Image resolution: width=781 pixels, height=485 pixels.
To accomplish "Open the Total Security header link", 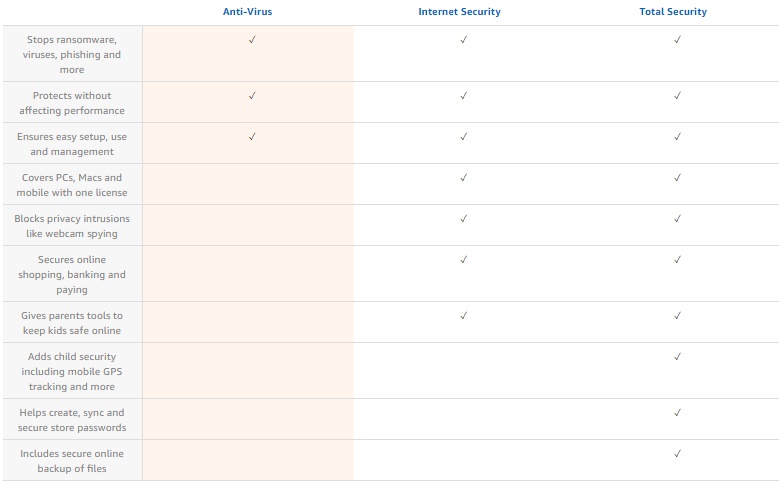I will [x=673, y=12].
